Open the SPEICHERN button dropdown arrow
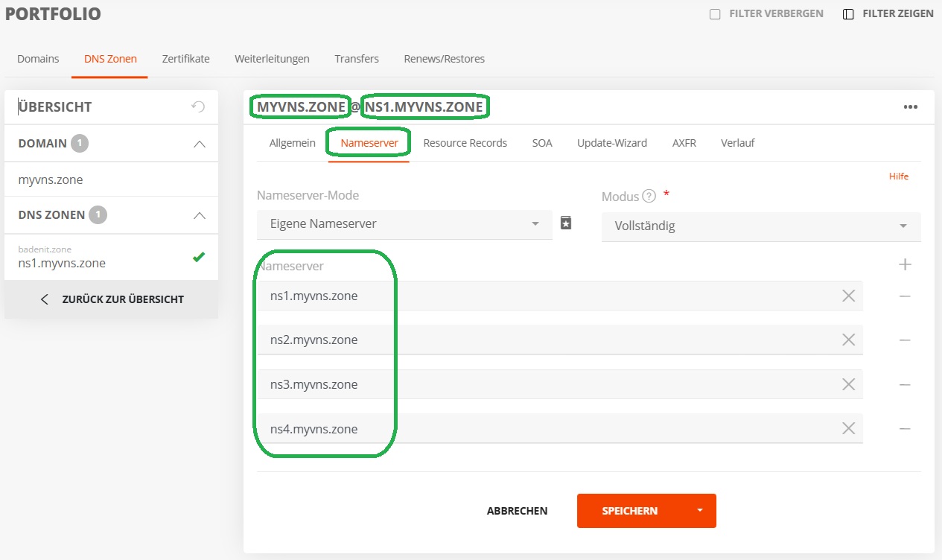942x560 pixels. click(699, 511)
